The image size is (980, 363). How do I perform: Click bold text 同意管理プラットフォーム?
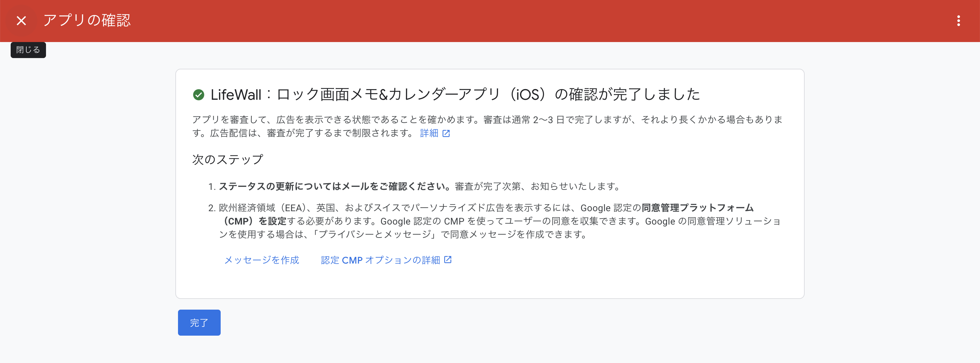coord(697,208)
